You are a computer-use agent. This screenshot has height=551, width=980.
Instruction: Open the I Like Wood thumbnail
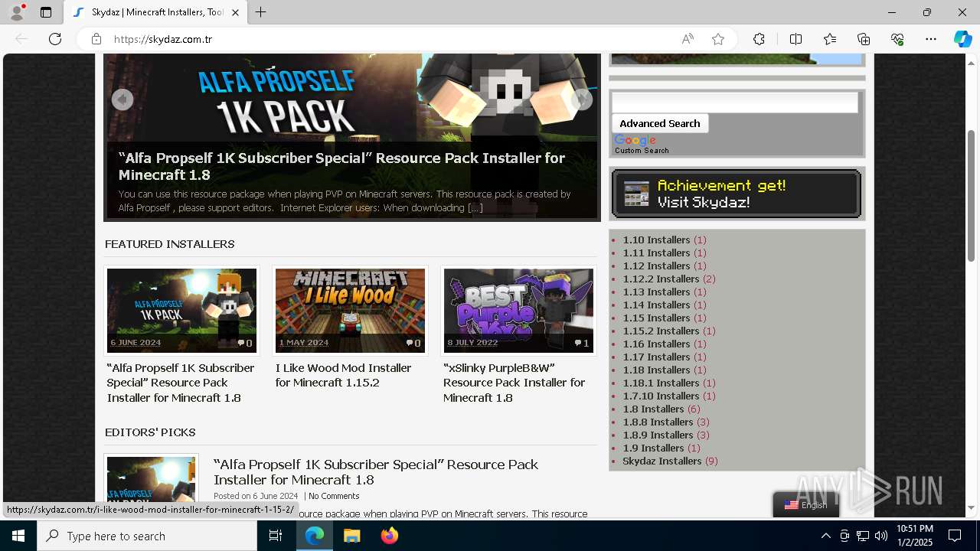350,310
